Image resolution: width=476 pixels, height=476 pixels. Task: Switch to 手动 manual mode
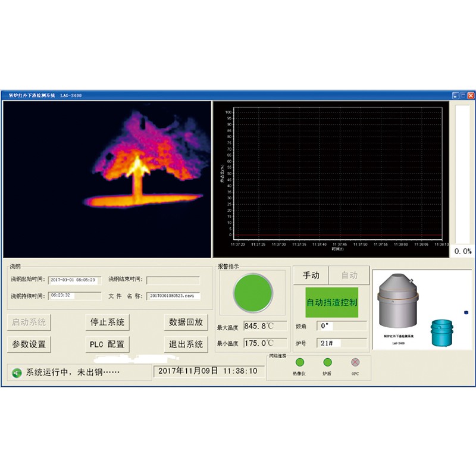(311, 275)
